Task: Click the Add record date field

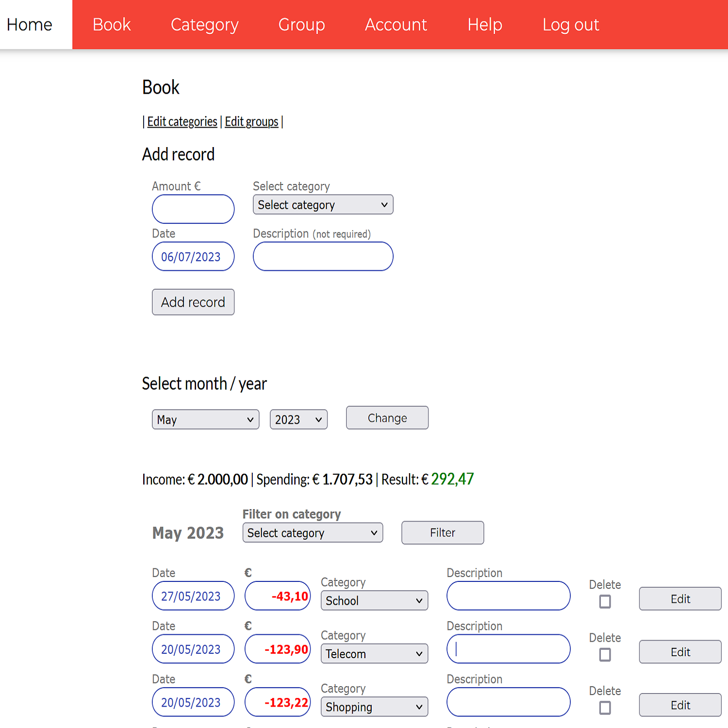Action: click(193, 257)
